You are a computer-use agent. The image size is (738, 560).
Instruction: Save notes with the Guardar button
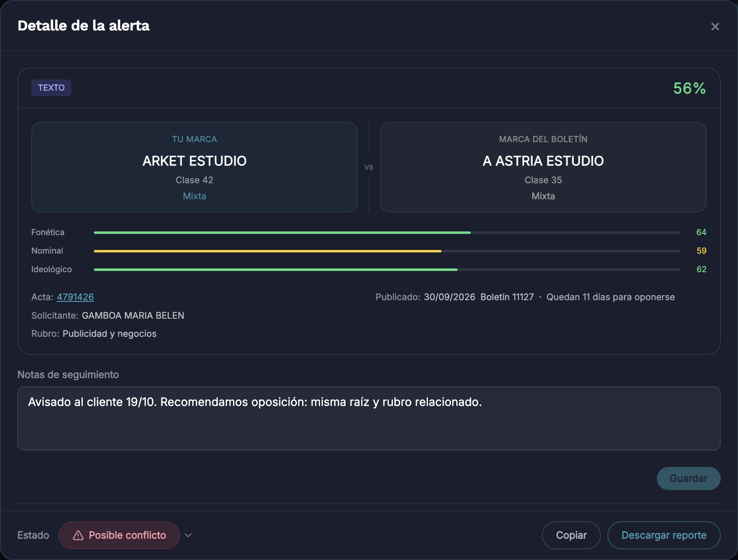(689, 478)
